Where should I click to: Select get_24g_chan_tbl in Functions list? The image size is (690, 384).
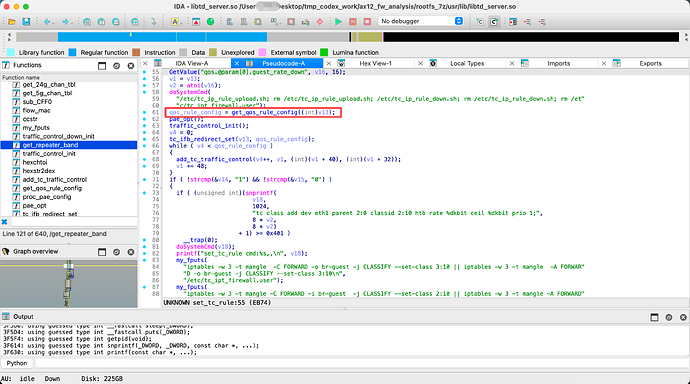pos(49,84)
